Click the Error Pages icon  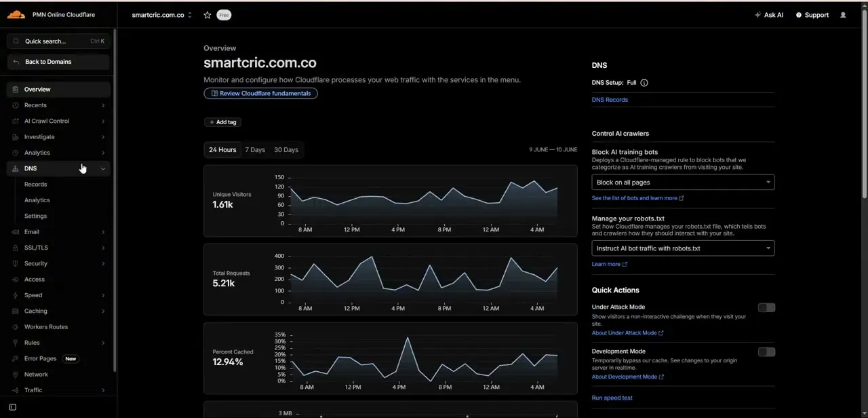(16, 358)
